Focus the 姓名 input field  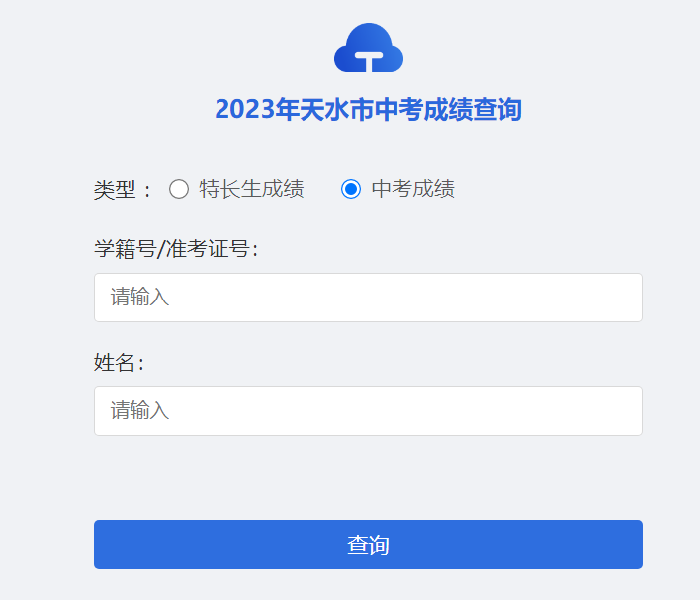[x=368, y=411]
